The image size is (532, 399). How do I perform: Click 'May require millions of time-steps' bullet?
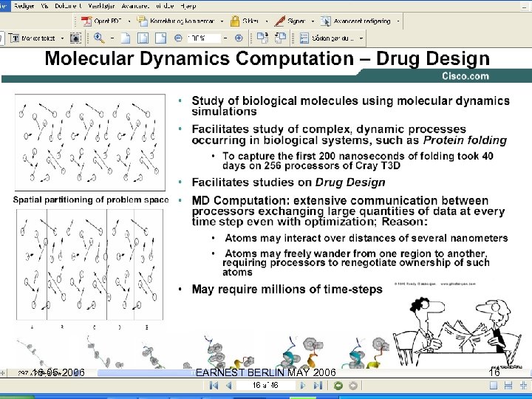pyautogui.click(x=287, y=290)
